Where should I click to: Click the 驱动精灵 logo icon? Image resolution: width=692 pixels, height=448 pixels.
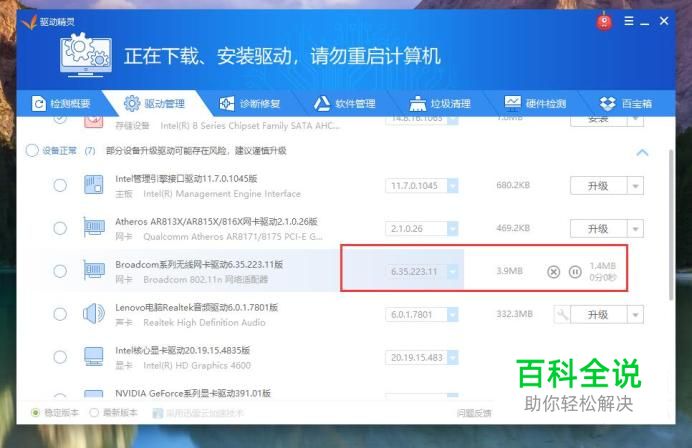(x=29, y=22)
